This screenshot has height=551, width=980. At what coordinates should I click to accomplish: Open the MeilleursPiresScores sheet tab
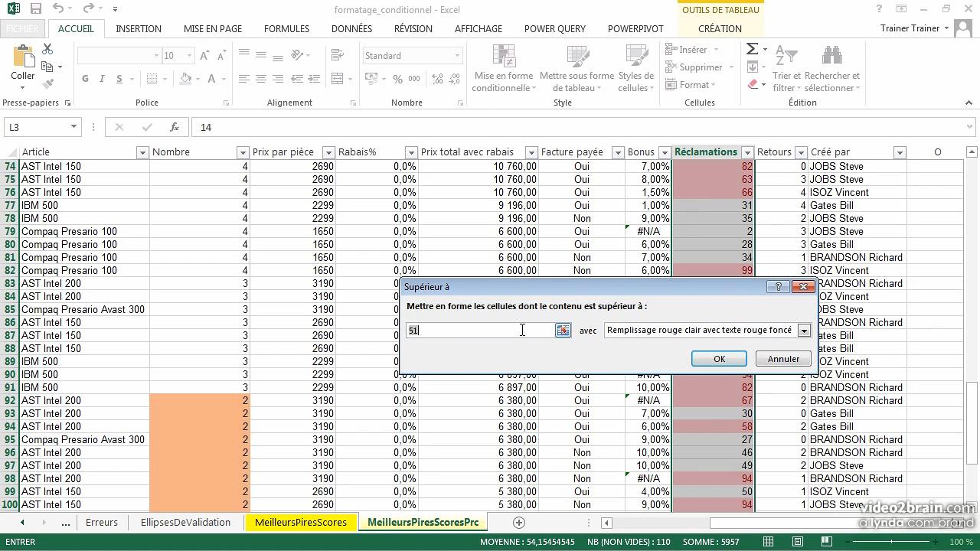pos(301,523)
